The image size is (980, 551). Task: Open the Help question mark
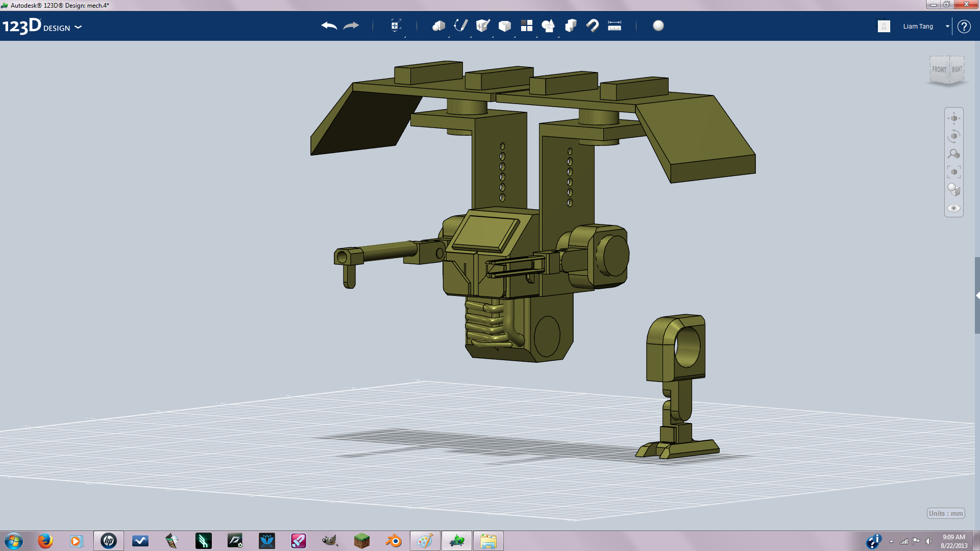tap(964, 27)
